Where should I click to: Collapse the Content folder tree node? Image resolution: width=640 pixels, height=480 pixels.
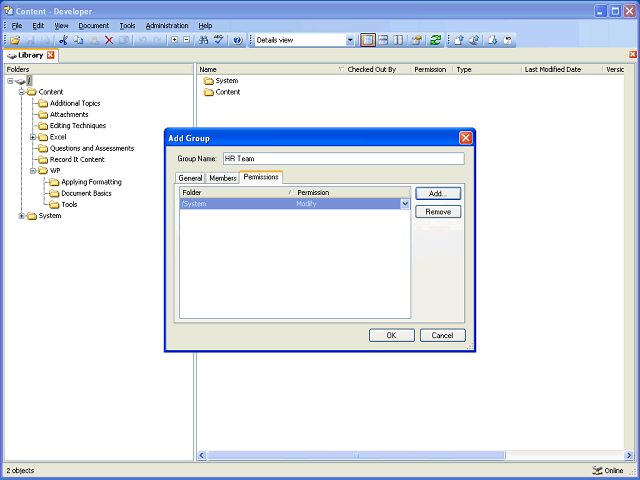click(x=22, y=92)
